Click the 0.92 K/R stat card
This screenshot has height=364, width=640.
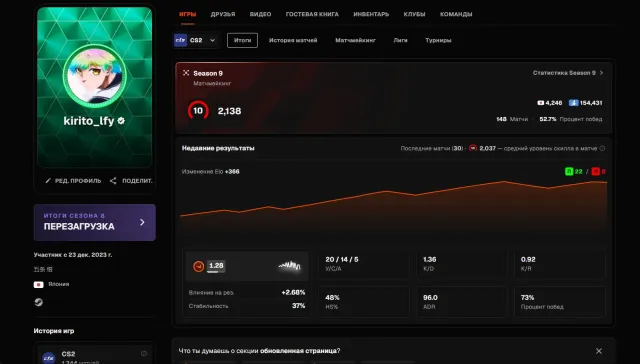(560, 264)
